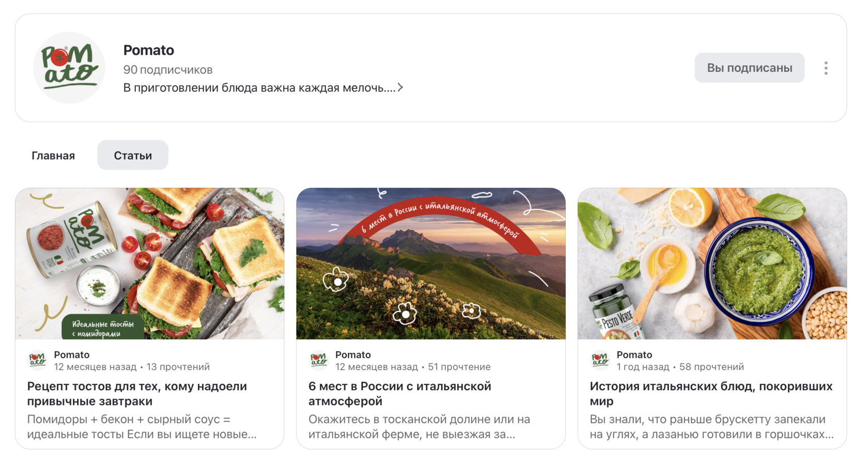Image resolution: width=868 pixels, height=458 pixels.
Task: Click description В приготовлении блюда важна каждая мелочь
Action: point(259,88)
